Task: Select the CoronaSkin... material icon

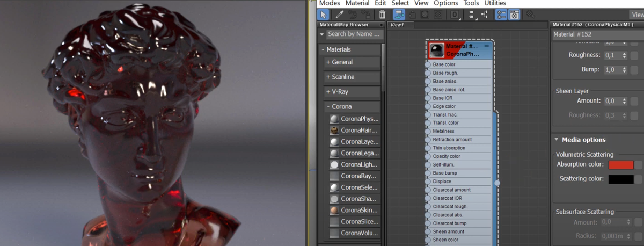Action: point(334,211)
